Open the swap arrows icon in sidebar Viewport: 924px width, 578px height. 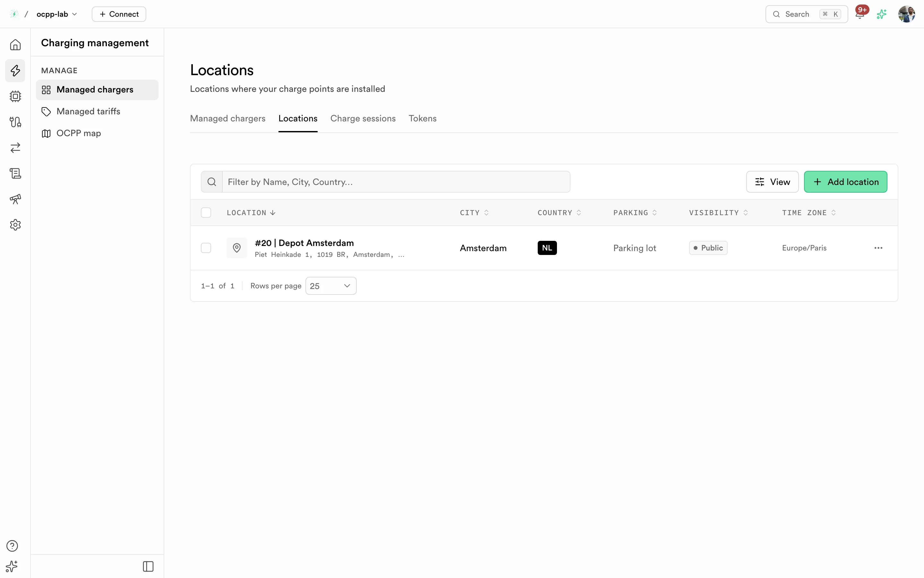(15, 148)
